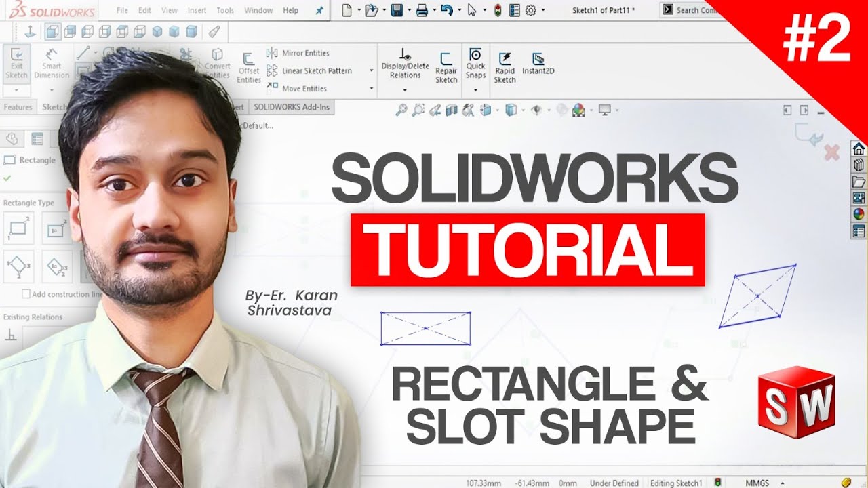Select the 3 Point Corner Rectangle type
This screenshot has height=488, width=868.
point(18,267)
